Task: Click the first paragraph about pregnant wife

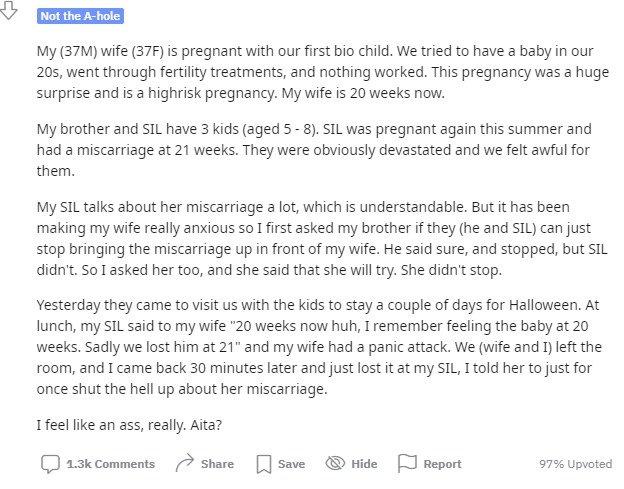Action: [323, 72]
